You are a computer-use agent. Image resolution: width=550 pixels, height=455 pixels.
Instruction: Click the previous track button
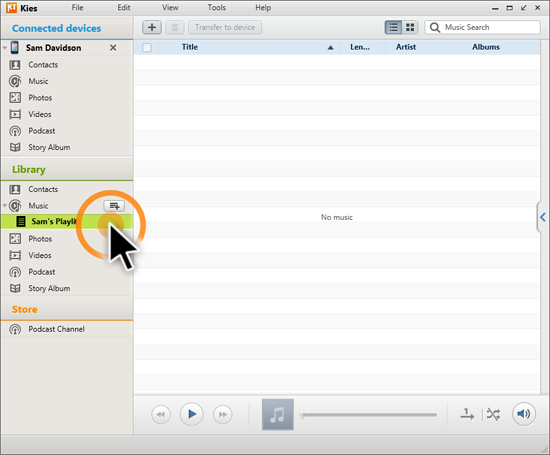tap(161, 414)
